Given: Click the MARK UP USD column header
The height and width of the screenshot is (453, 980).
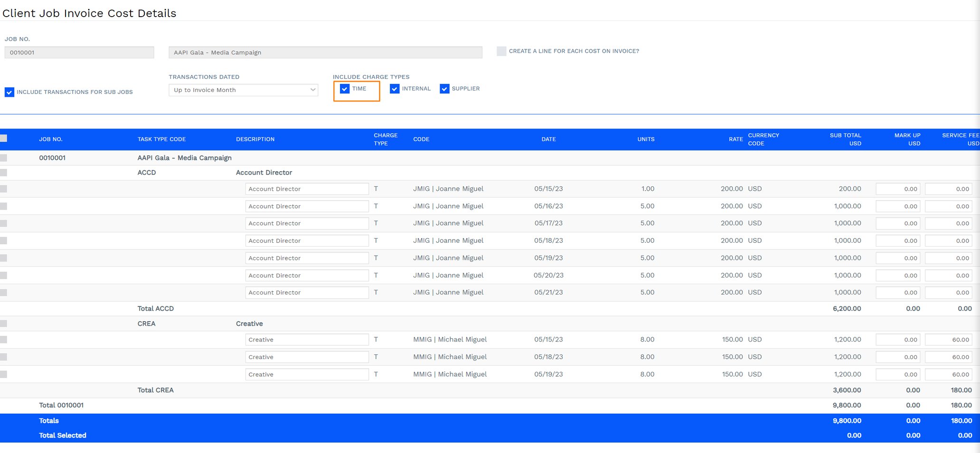Looking at the screenshot, I should (x=907, y=139).
